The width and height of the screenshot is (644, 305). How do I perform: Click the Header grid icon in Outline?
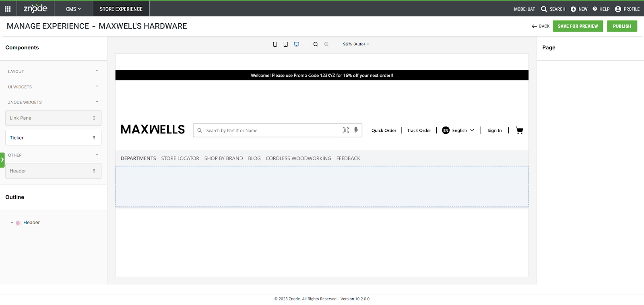coord(18,223)
